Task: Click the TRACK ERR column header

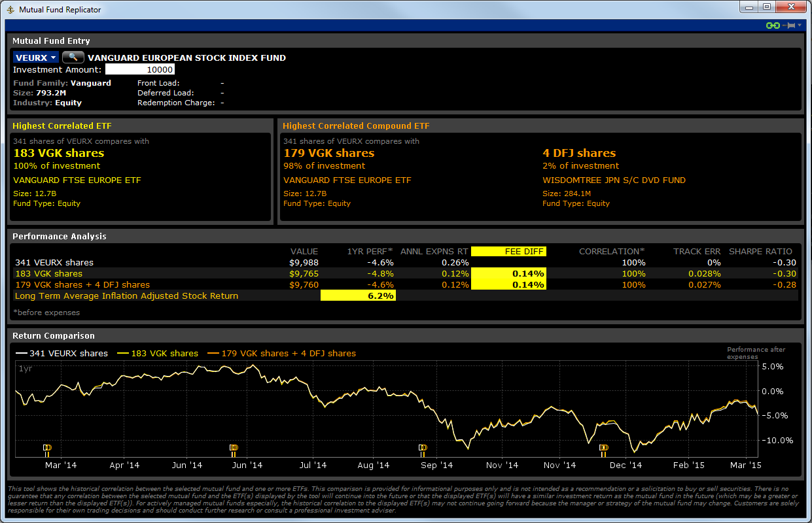Action: [697, 251]
